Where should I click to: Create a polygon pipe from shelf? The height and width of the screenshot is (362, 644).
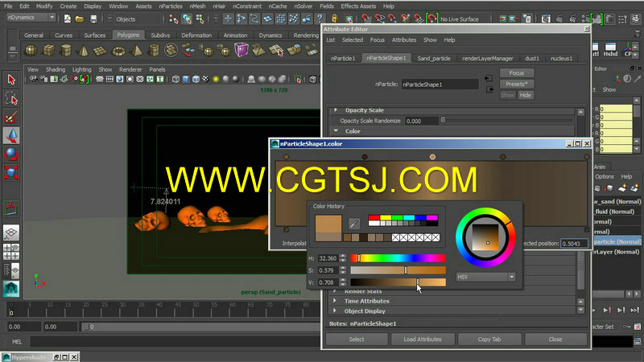154,51
